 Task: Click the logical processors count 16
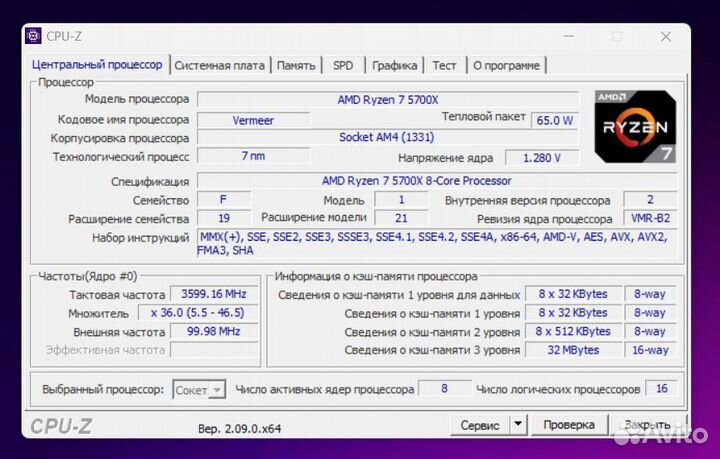[x=661, y=388]
